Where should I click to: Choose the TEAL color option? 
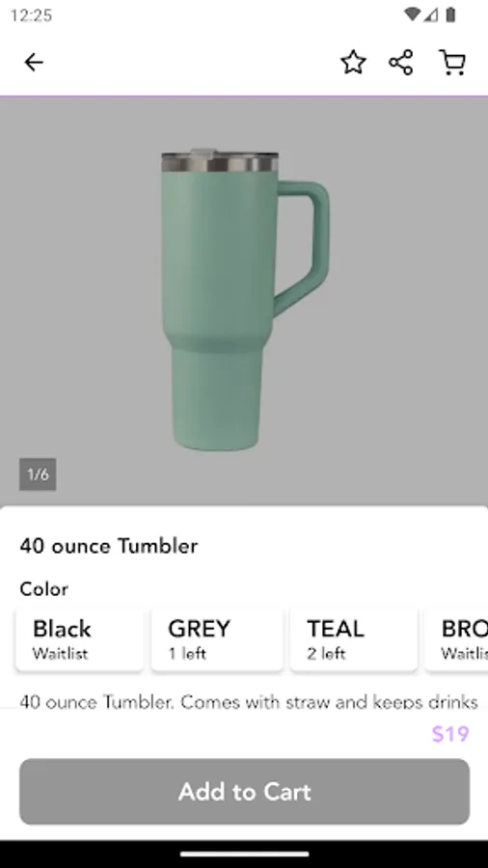tap(354, 640)
